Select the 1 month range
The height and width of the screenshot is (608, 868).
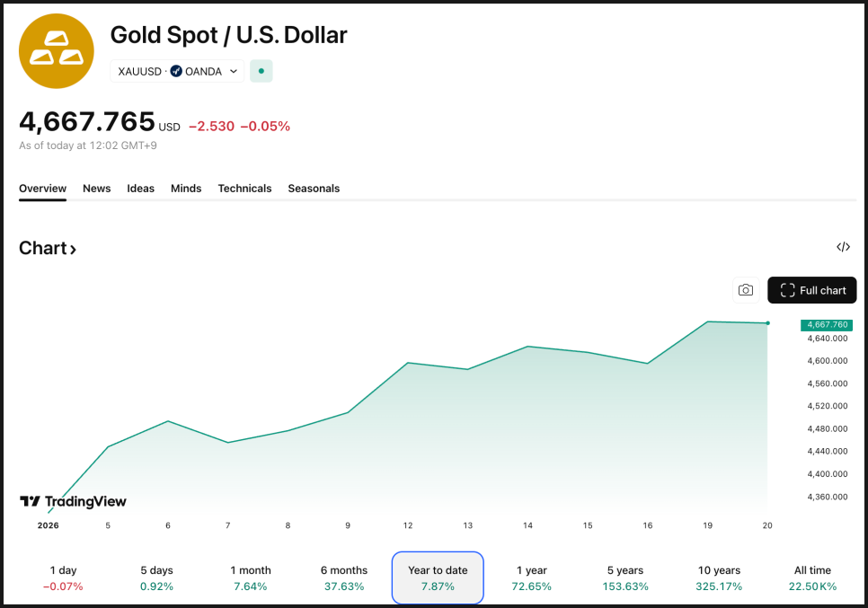coord(251,577)
